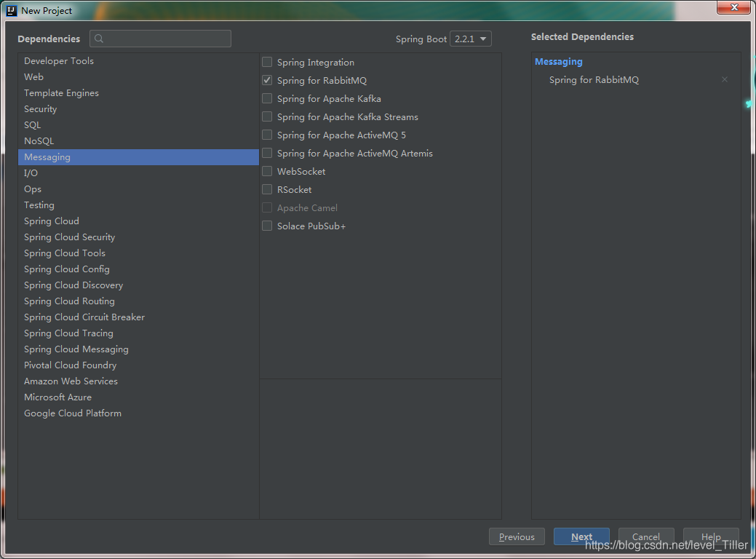This screenshot has height=559, width=756.
Task: Select the Spring Cloud Tools category
Action: (x=138, y=253)
